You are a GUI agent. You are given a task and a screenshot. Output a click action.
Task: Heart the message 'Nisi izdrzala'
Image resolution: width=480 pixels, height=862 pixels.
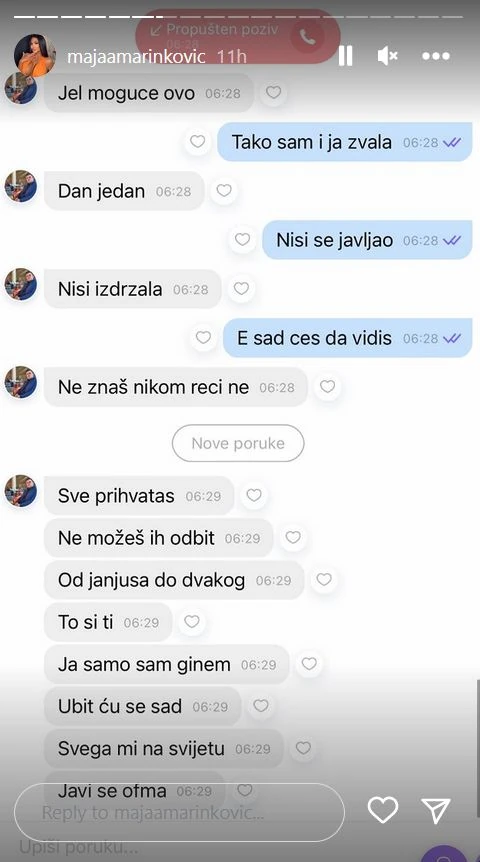[x=241, y=289]
